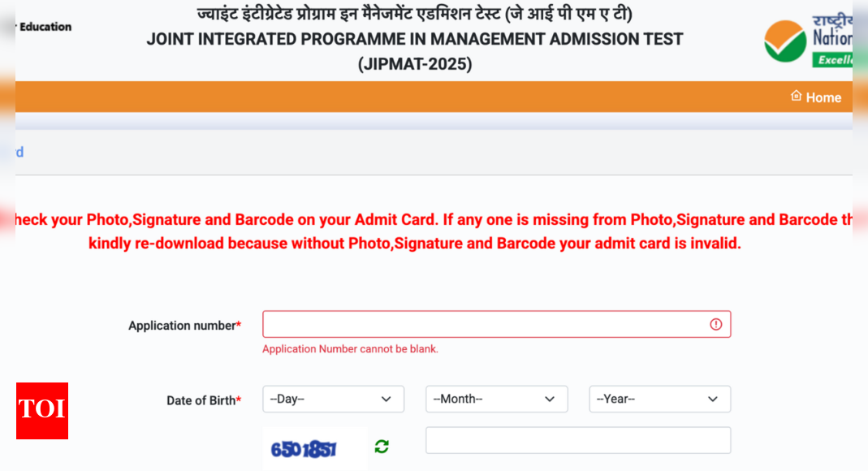This screenshot has width=868, height=471.
Task: Click the captcha text entry box
Action: pyautogui.click(x=578, y=440)
